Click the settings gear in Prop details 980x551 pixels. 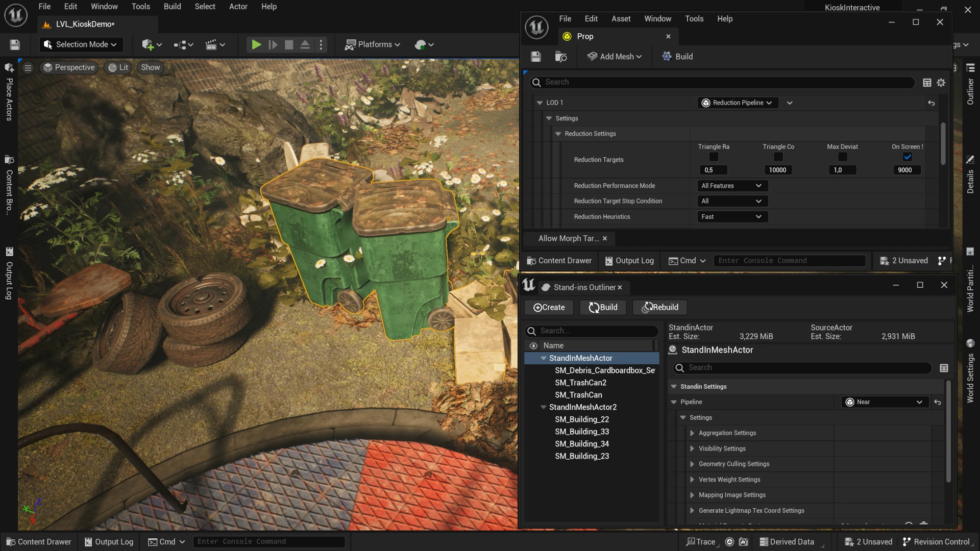click(x=941, y=83)
